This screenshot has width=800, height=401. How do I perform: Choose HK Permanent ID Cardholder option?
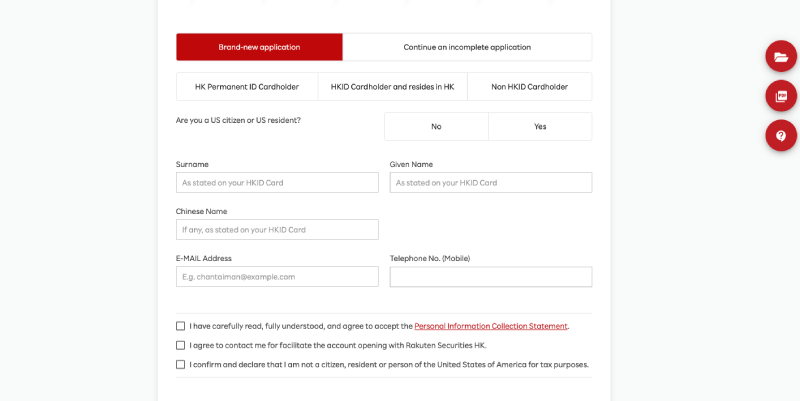(247, 87)
